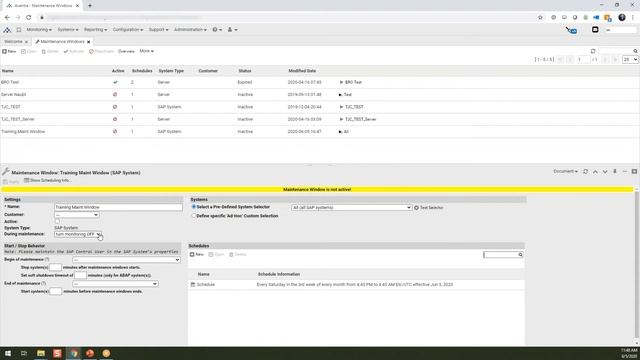Viewport: 640px width, 360px height.
Task: Click the 'Start system(s)' minutes input
Action: click(x=56, y=291)
